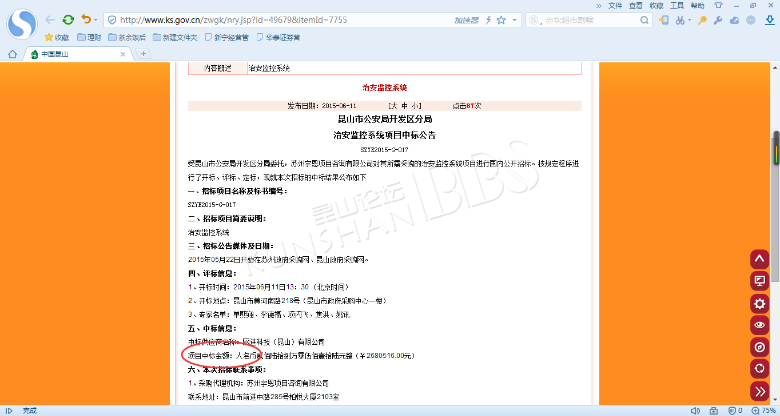Toggle the red eye floating button

[760, 325]
